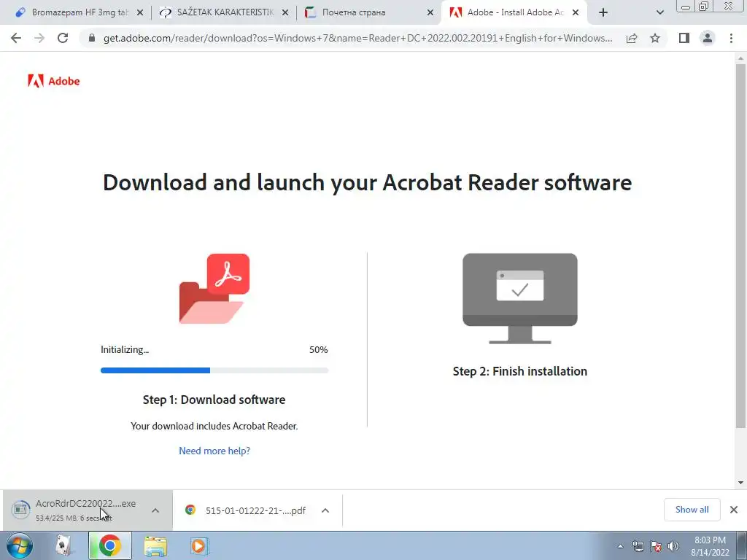
Task: Click the Chrome taskbar icon
Action: pyautogui.click(x=110, y=545)
